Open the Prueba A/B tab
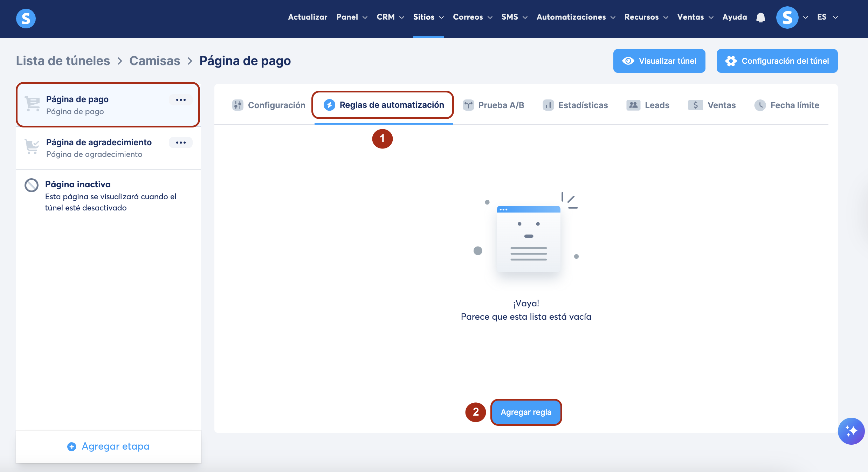Image resolution: width=868 pixels, height=472 pixels. pyautogui.click(x=494, y=105)
